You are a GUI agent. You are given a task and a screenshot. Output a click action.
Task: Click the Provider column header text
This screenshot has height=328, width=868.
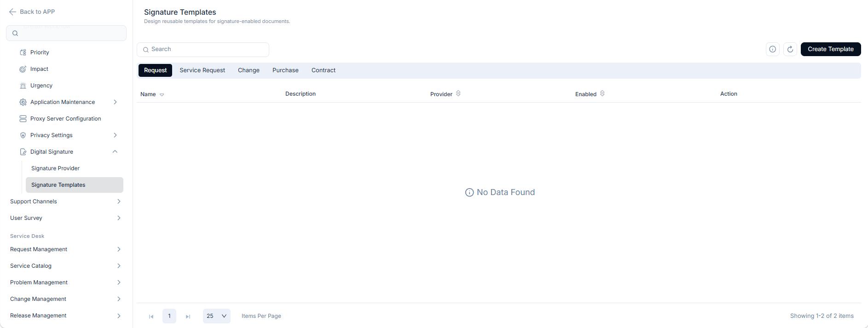[441, 94]
